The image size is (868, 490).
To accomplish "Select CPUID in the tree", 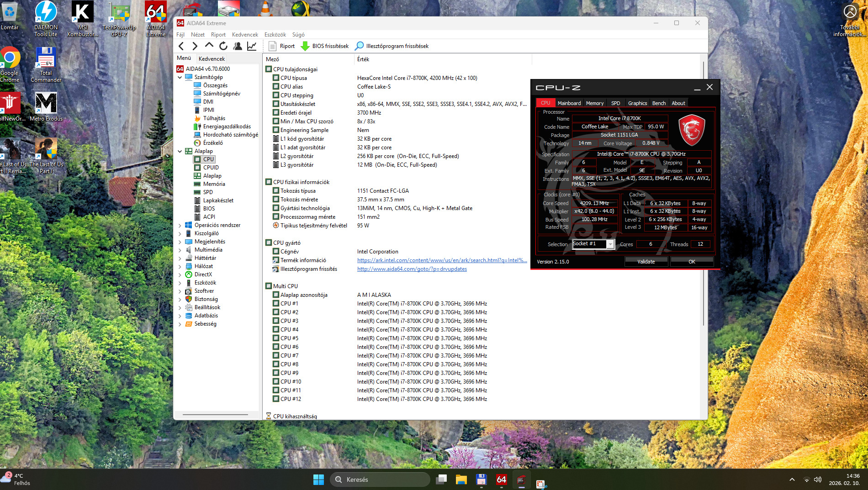I will (211, 168).
